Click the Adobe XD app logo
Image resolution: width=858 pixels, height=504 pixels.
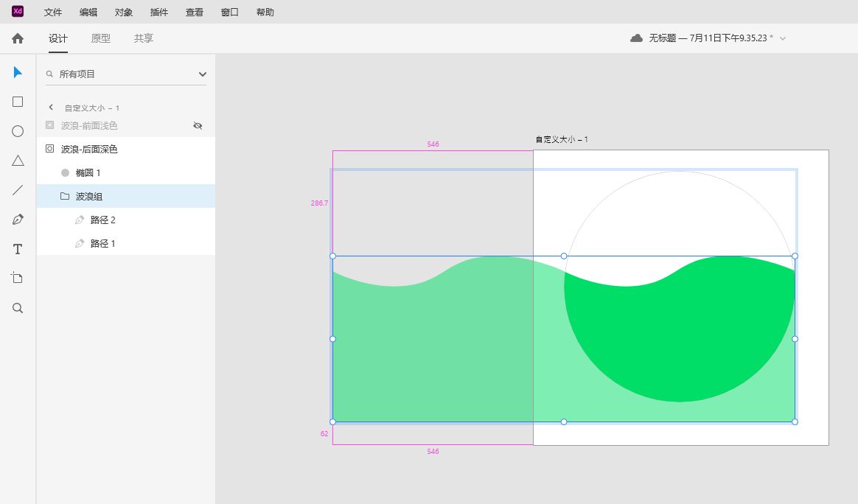coord(18,11)
